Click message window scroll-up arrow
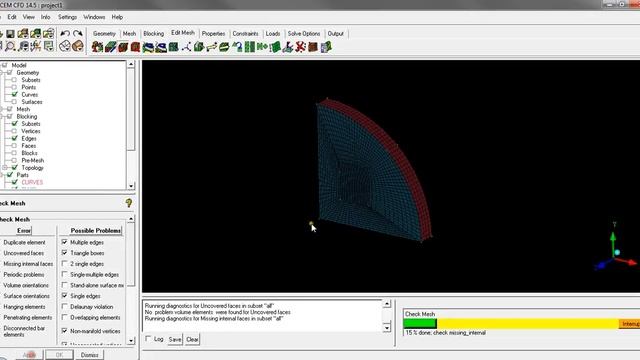The height and width of the screenshot is (360, 640). (387, 304)
